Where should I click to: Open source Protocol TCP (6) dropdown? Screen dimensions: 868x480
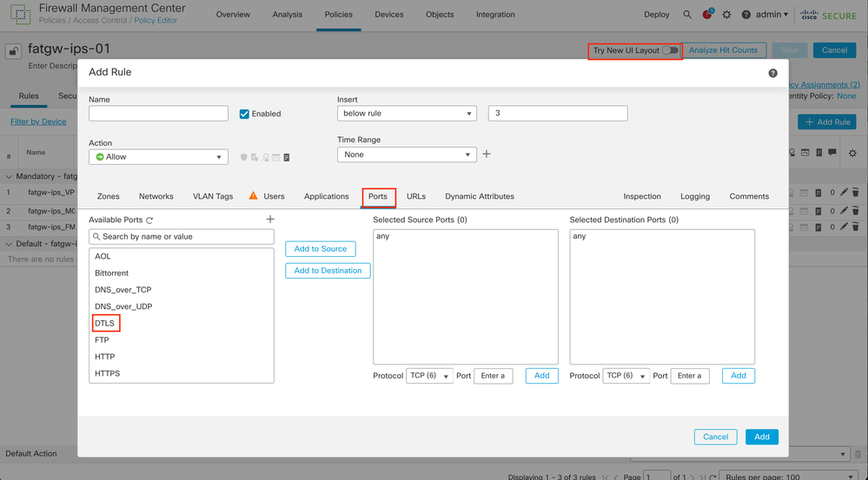point(429,376)
